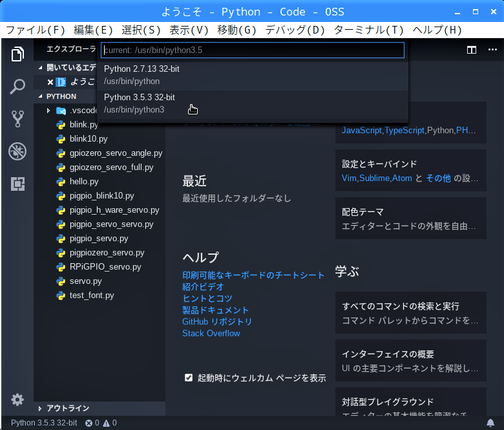Click the その他 settings link

click(439, 178)
